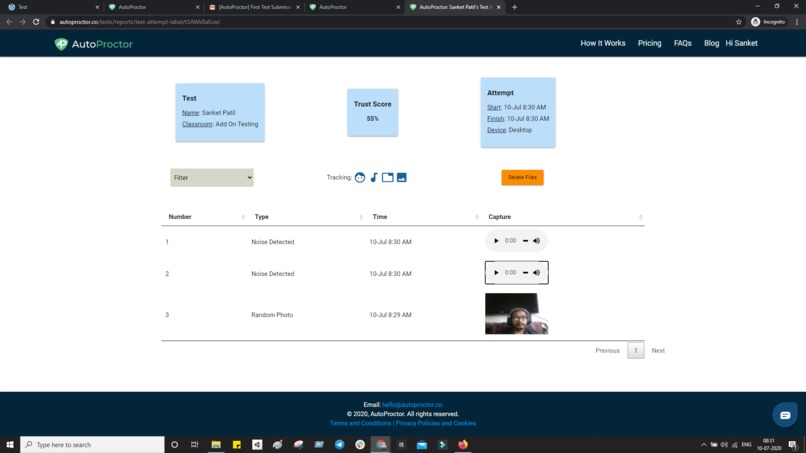
Task: Click the taskbar search box
Action: (93, 445)
